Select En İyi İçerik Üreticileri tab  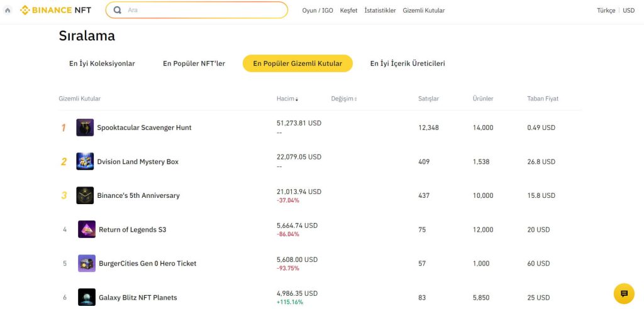click(x=408, y=63)
